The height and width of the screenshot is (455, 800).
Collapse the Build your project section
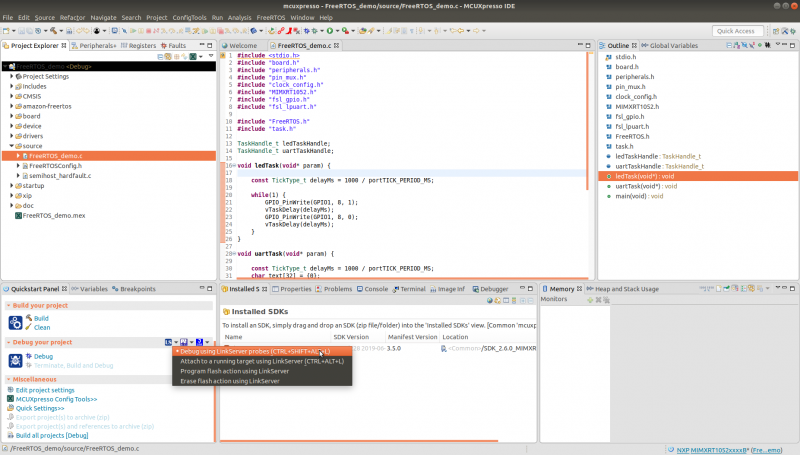pyautogui.click(x=8, y=305)
